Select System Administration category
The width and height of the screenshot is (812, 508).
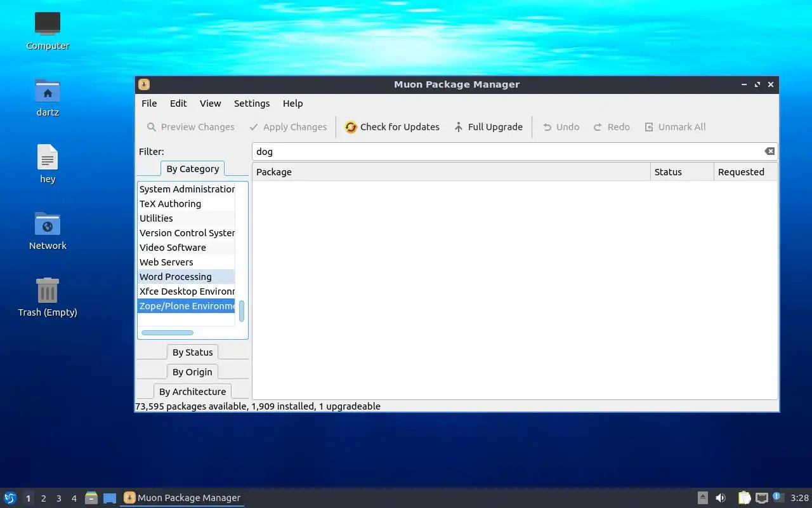pos(187,189)
